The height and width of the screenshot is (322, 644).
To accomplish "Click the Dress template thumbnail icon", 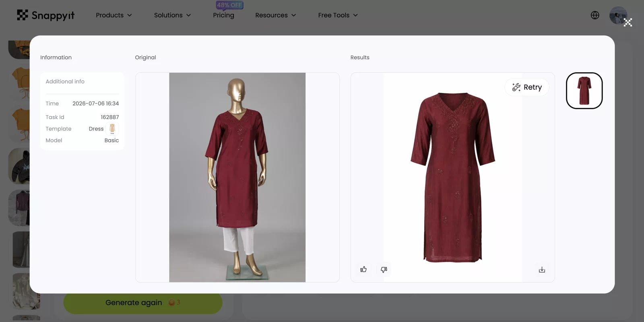I will coord(112,129).
